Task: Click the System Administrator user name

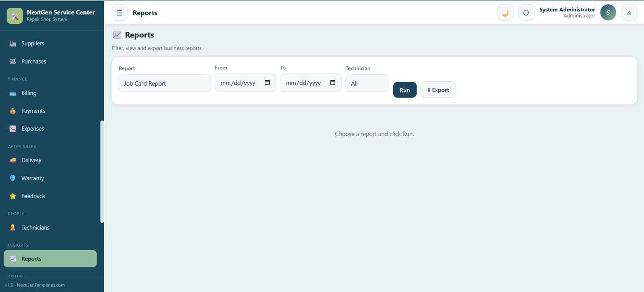Action: click(567, 10)
